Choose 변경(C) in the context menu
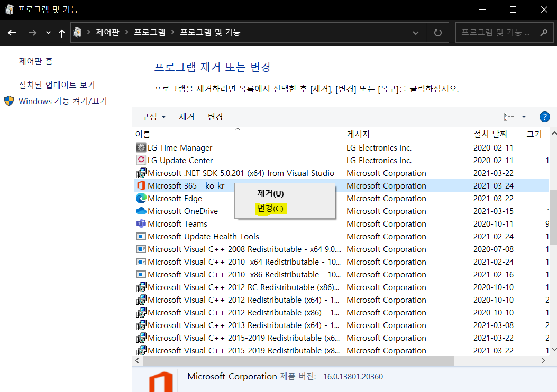Screen dimensions: 557x392 tap(270, 209)
